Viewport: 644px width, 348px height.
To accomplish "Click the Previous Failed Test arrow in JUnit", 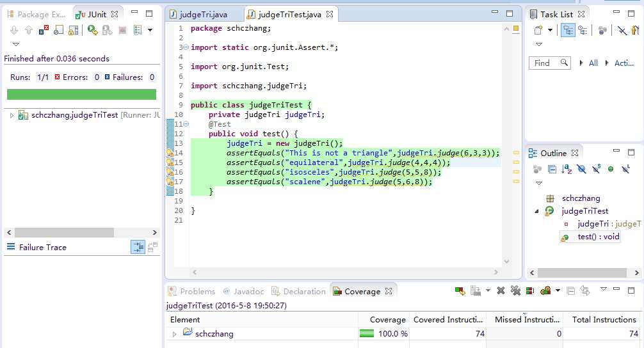I will click(x=29, y=30).
